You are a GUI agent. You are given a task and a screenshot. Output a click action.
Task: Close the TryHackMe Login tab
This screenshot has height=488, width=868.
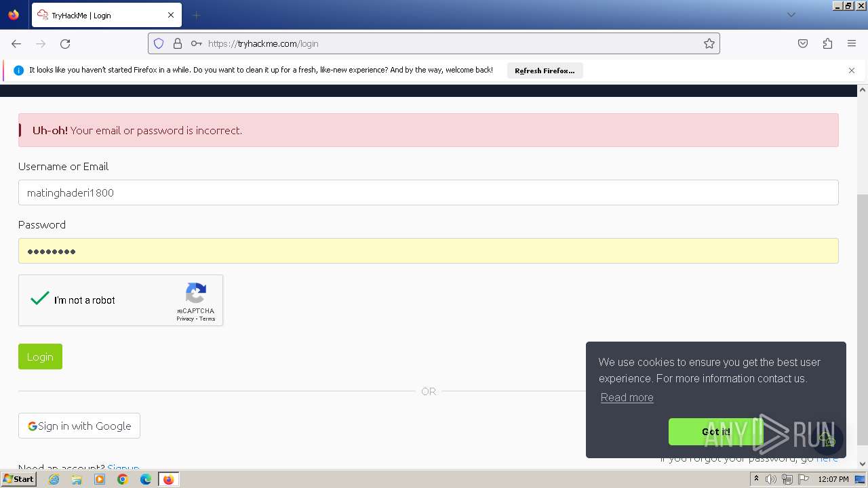[171, 15]
